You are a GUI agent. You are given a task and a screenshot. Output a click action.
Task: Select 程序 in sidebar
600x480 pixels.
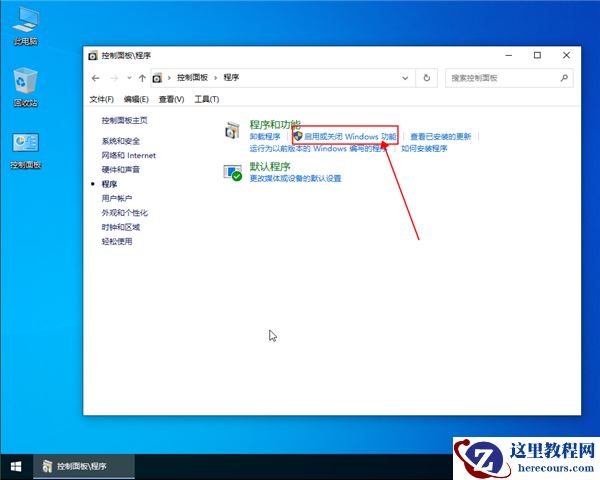point(109,184)
